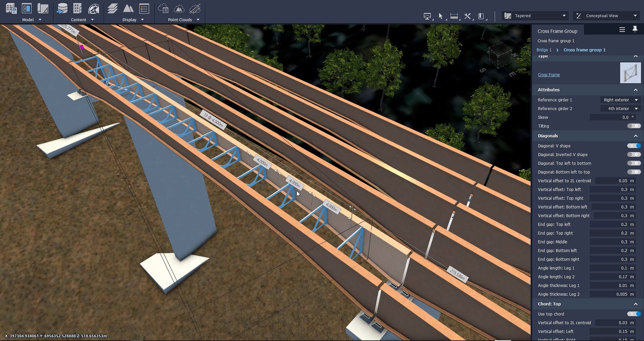This screenshot has width=644, height=341.
Task: Open the Reference girder 1 dropdown
Action: tap(621, 100)
